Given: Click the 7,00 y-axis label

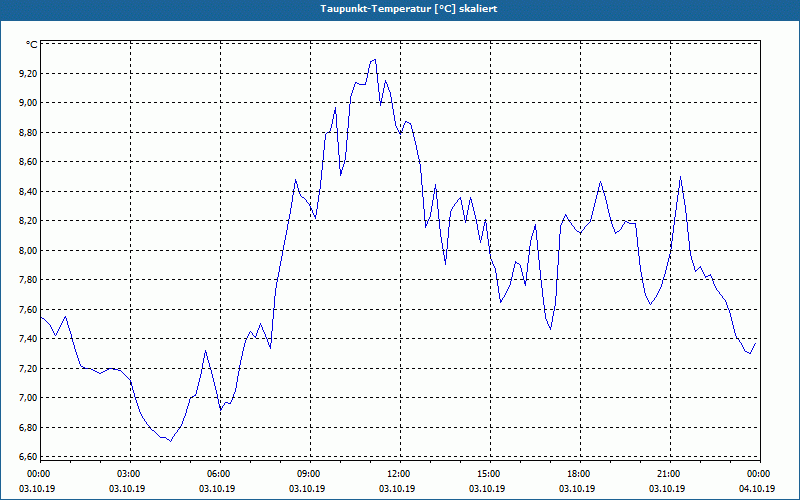Looking at the screenshot, I should [29, 398].
